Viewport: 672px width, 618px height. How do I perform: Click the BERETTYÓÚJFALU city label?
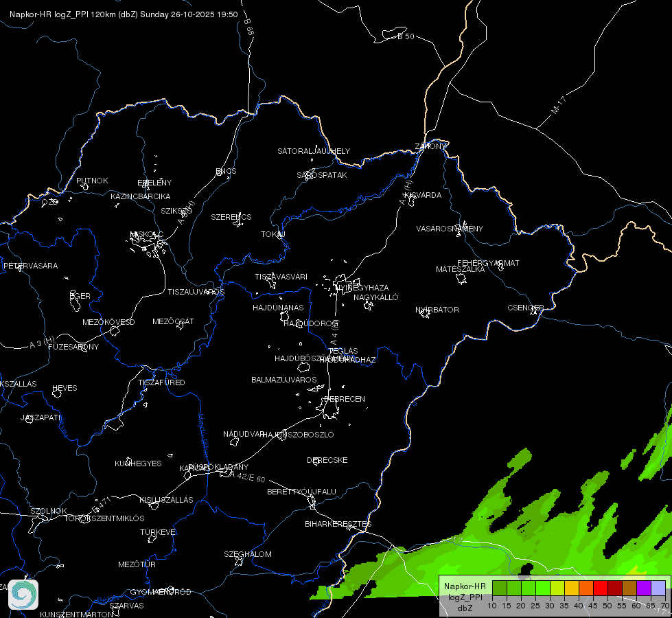(x=302, y=492)
